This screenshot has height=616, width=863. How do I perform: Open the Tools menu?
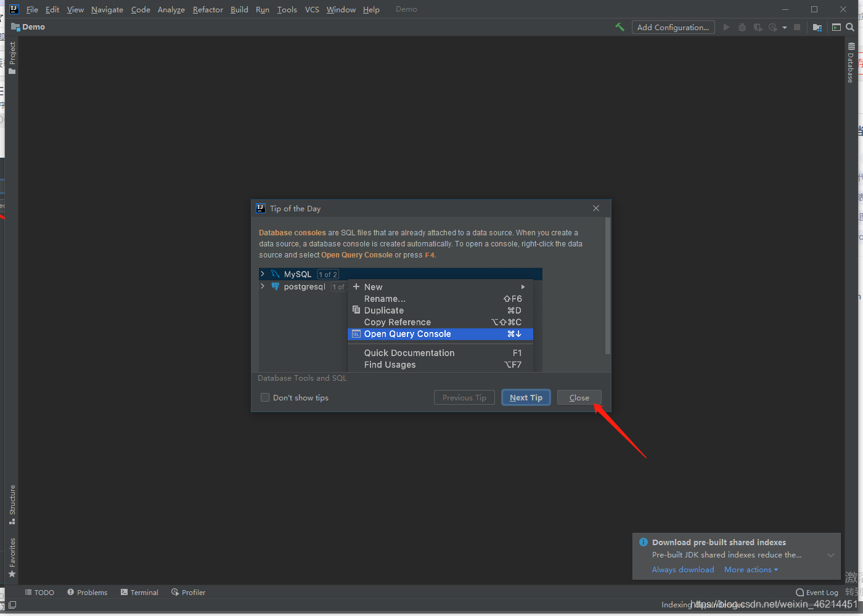click(x=287, y=9)
